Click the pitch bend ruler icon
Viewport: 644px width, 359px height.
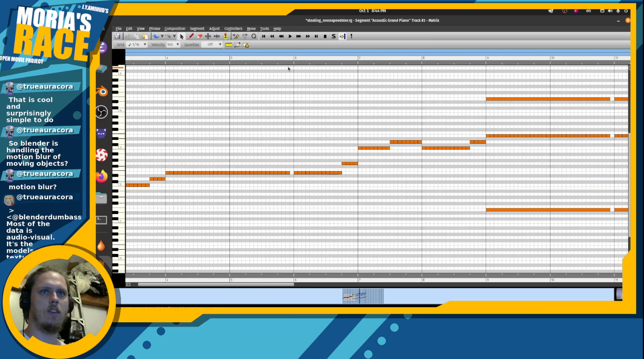[x=237, y=45]
